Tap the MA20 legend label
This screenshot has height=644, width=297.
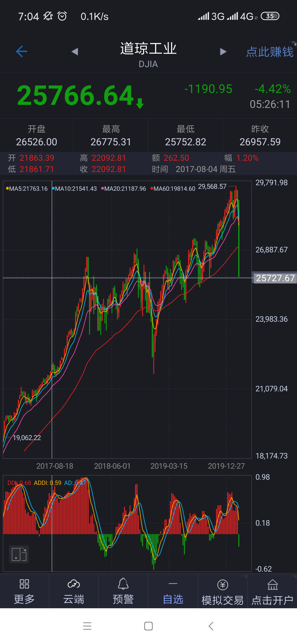point(124,189)
